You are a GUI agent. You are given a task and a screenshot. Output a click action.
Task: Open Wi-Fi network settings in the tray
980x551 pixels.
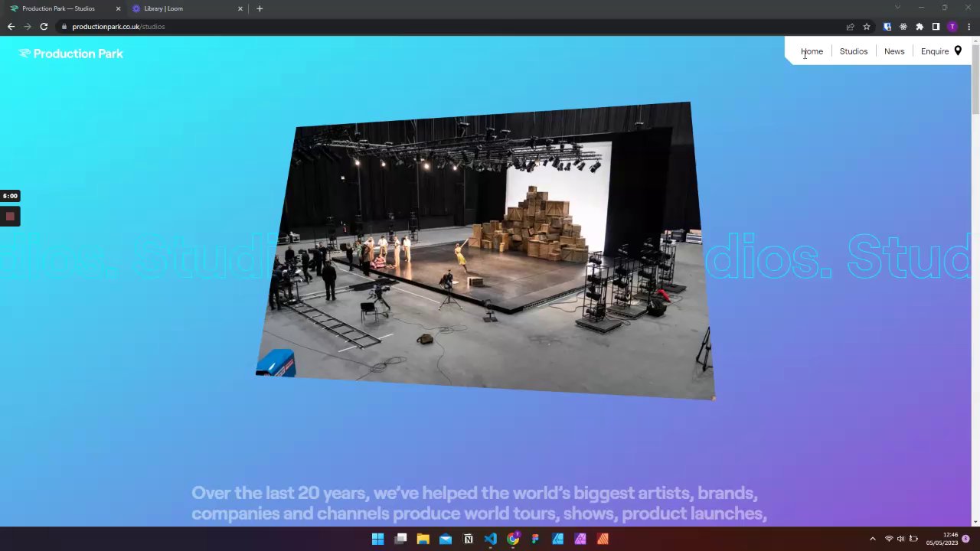pyautogui.click(x=889, y=539)
